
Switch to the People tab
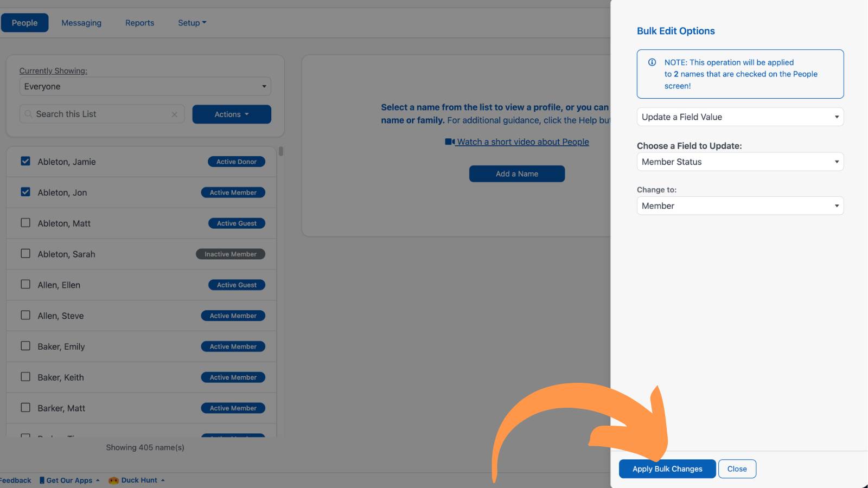[x=25, y=23]
